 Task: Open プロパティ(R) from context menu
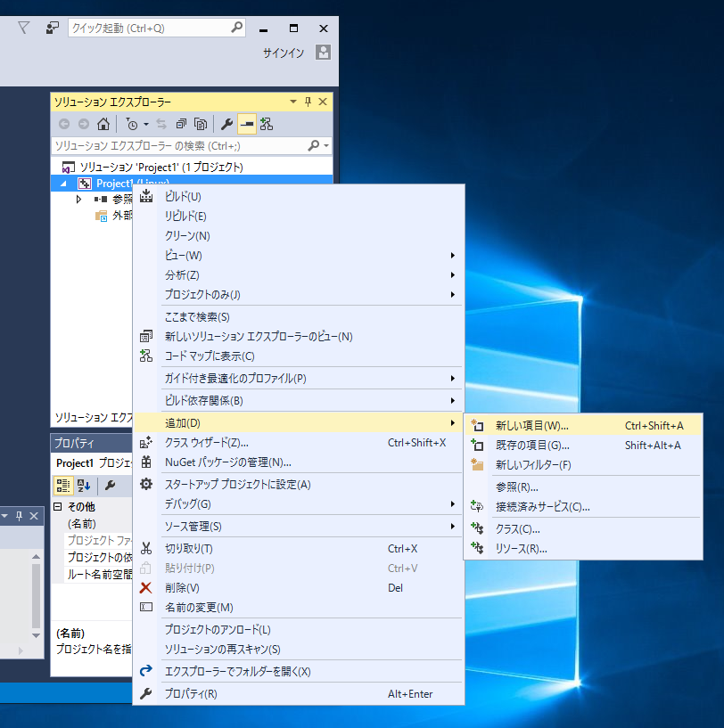pos(299,693)
